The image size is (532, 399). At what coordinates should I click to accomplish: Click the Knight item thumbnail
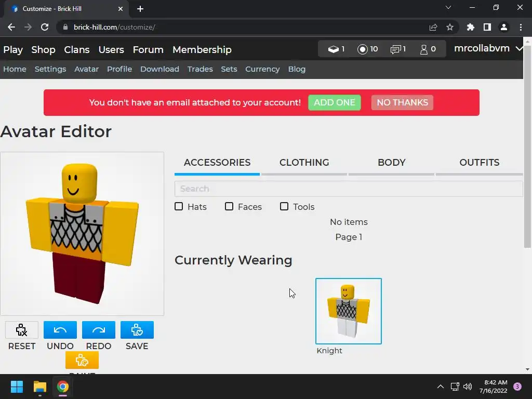click(x=349, y=311)
